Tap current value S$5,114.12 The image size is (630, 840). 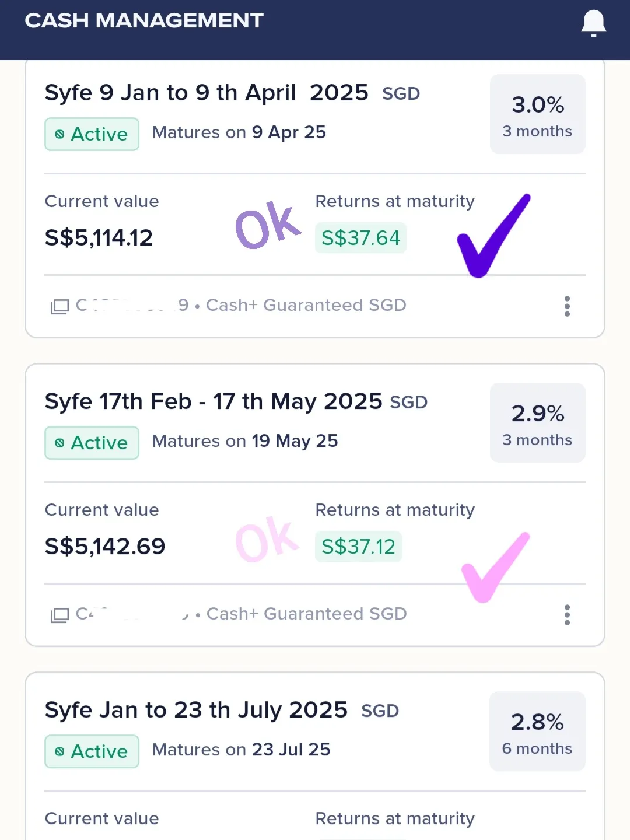tap(99, 238)
